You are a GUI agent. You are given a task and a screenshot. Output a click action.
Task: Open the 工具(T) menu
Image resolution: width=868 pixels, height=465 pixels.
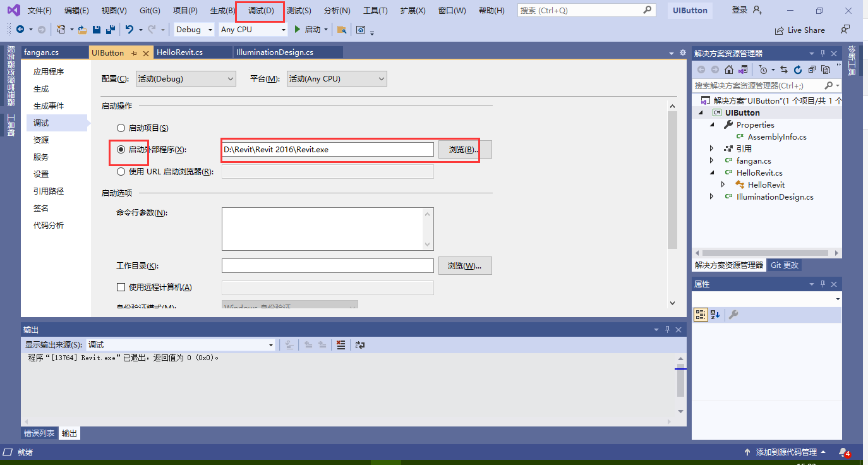[x=376, y=11]
